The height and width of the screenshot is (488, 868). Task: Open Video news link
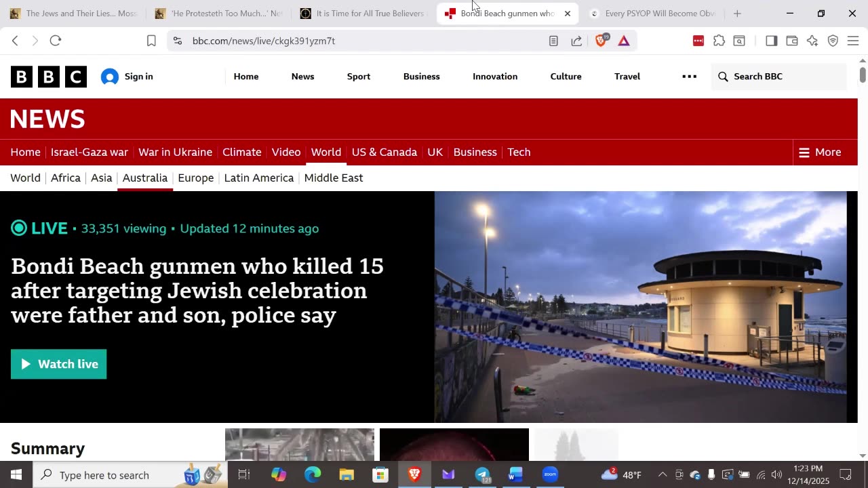(x=286, y=152)
